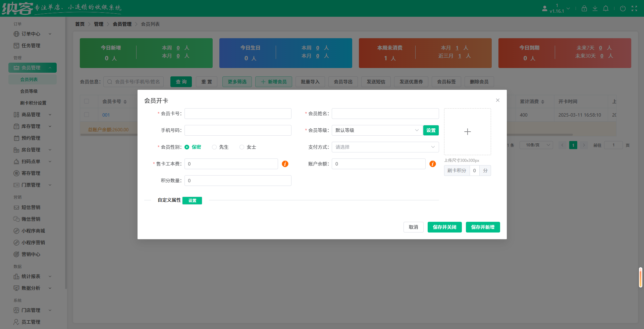
Task: Click the power logout icon
Action: [x=623, y=8]
